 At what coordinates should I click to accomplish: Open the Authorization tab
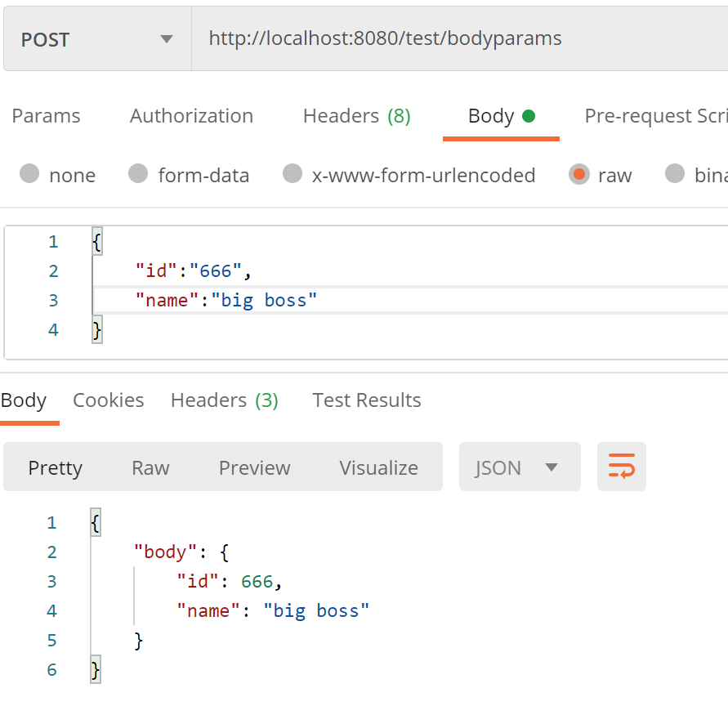pyautogui.click(x=191, y=116)
